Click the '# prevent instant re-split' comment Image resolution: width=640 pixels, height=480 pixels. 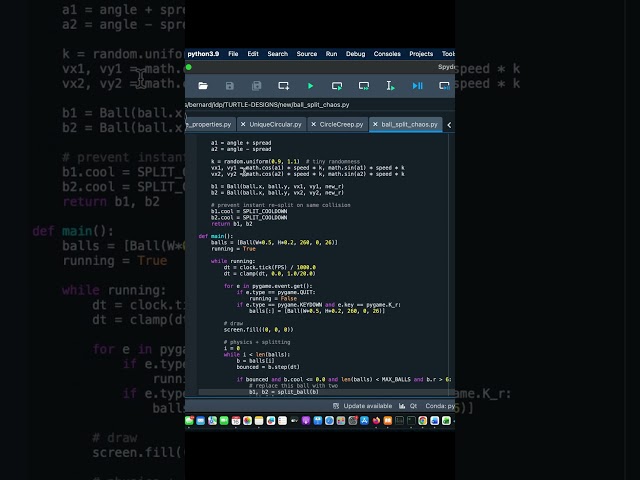coord(280,205)
